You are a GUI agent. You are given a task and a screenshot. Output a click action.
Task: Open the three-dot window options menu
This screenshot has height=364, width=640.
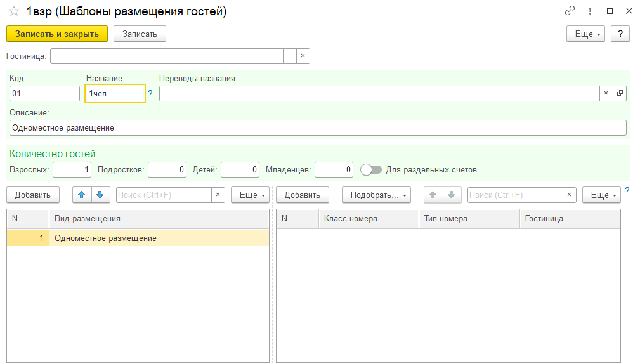point(590,11)
